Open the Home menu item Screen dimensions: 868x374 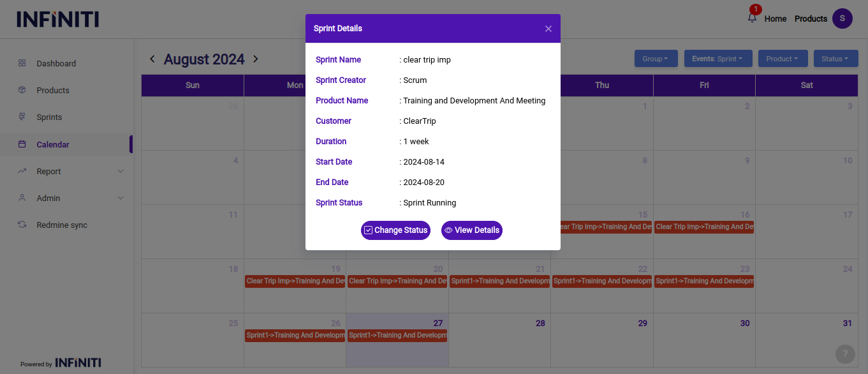775,19
